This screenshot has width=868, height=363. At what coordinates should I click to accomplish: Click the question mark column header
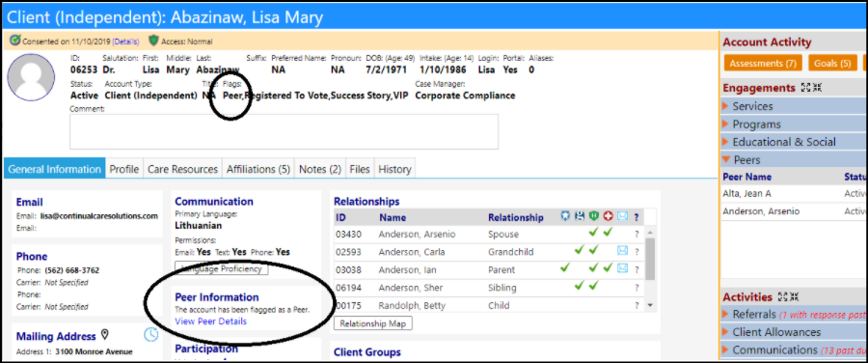(637, 218)
